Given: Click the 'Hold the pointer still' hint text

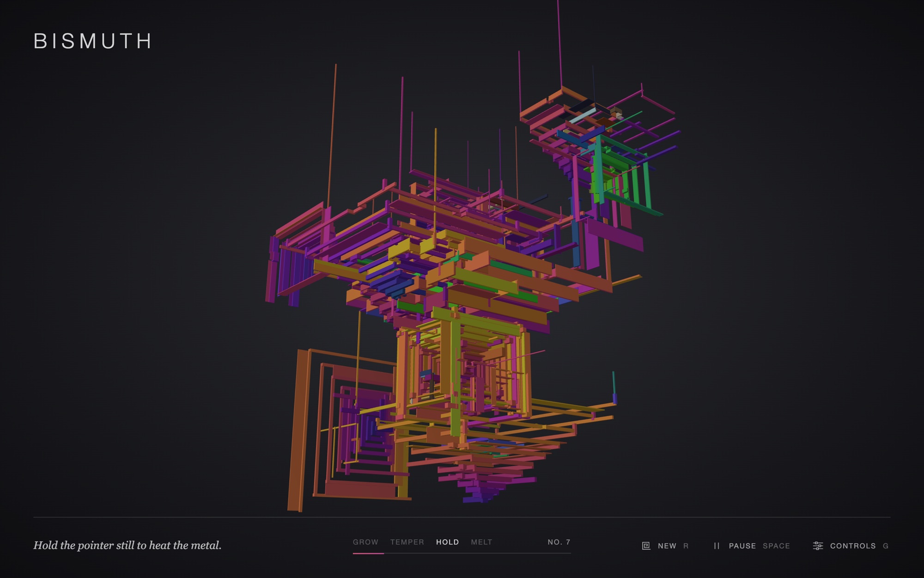Looking at the screenshot, I should (128, 546).
